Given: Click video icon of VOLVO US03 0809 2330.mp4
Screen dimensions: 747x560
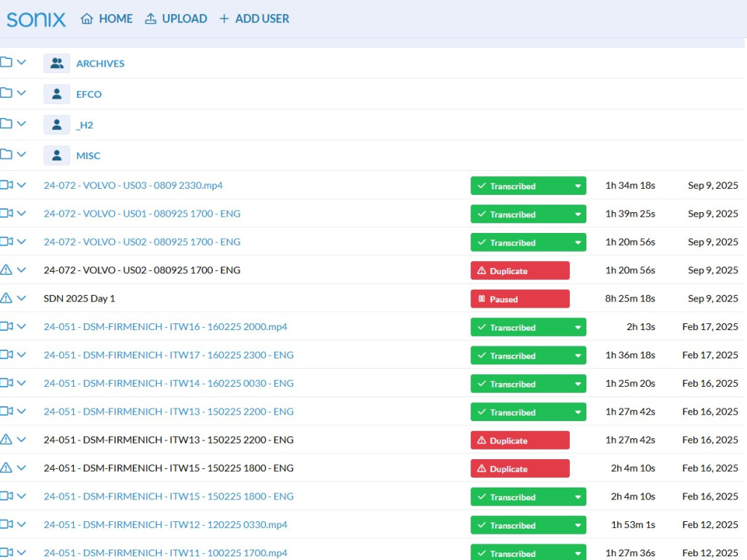Looking at the screenshot, I should tap(6, 184).
